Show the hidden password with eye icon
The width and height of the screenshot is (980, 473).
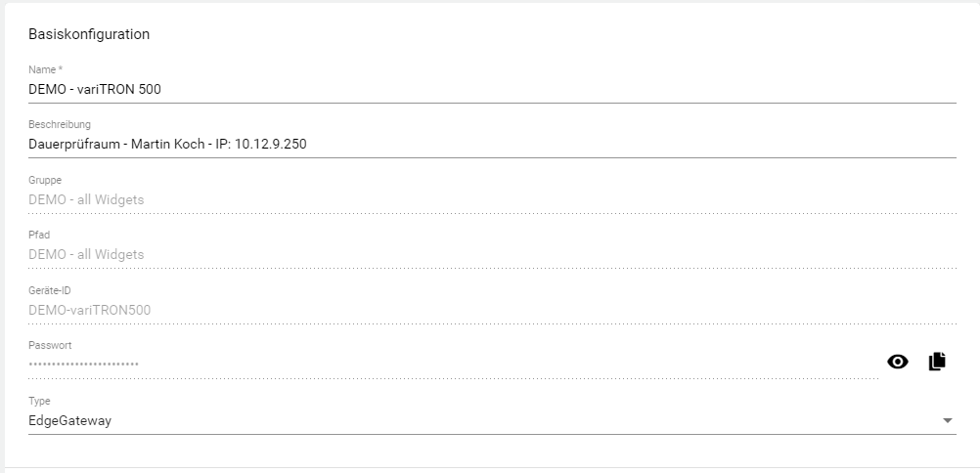tap(897, 362)
